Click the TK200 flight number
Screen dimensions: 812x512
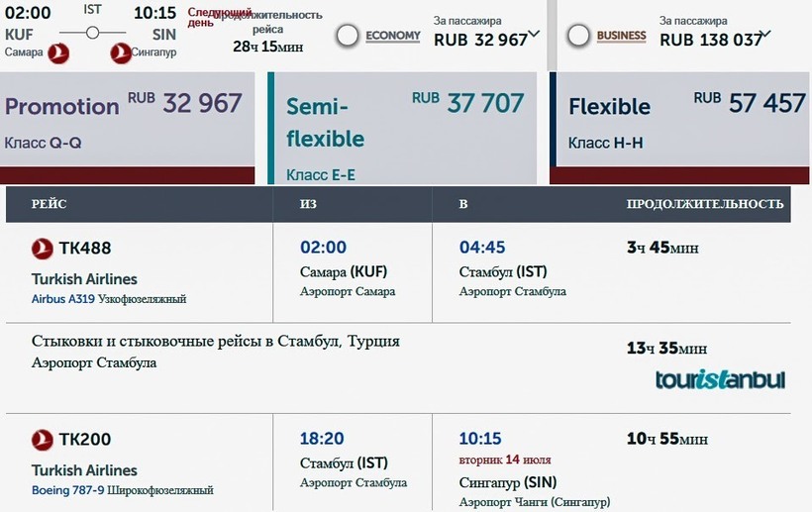85,439
